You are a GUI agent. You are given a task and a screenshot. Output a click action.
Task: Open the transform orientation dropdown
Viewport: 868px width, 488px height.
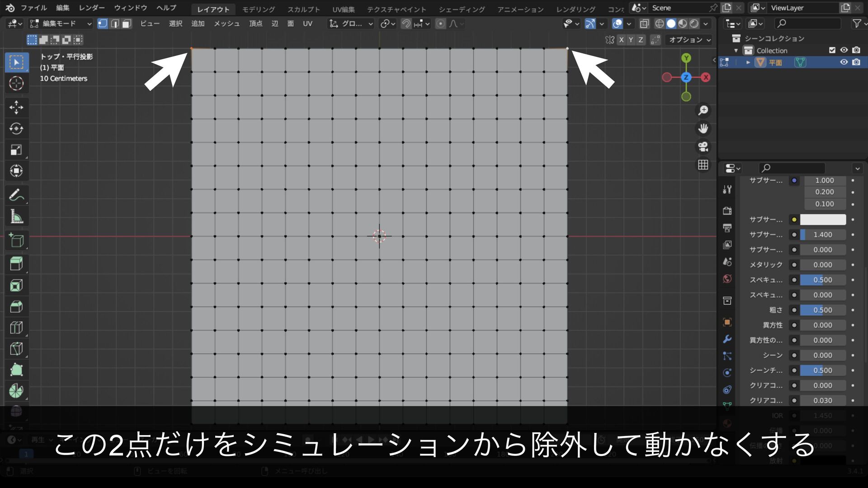click(x=351, y=23)
